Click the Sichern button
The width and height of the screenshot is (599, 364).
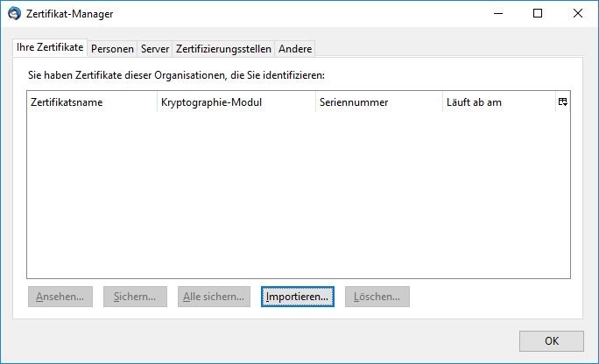click(x=135, y=297)
